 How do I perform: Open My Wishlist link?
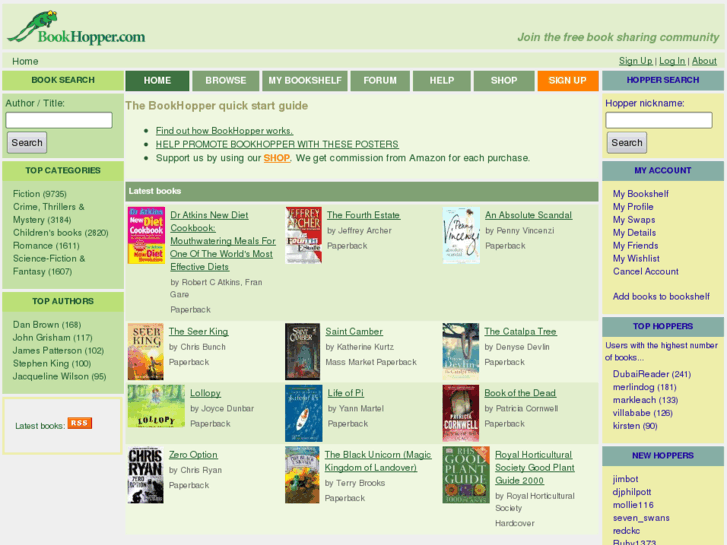click(x=636, y=259)
